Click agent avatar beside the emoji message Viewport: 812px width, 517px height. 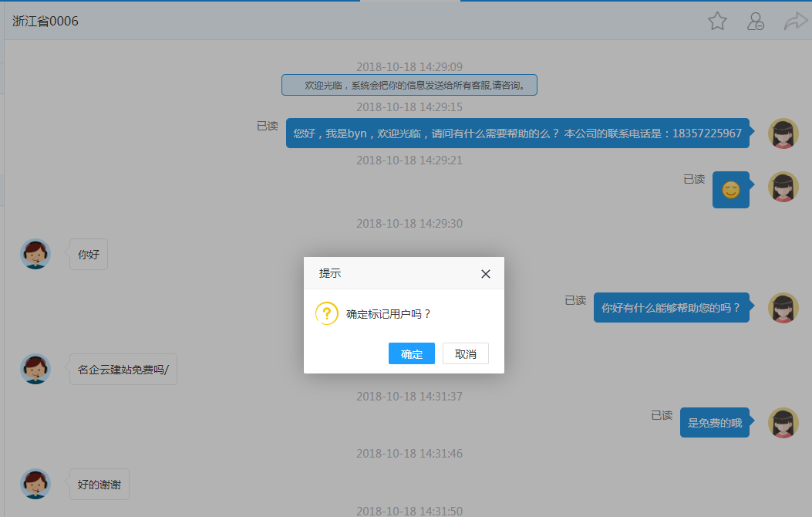(x=783, y=187)
